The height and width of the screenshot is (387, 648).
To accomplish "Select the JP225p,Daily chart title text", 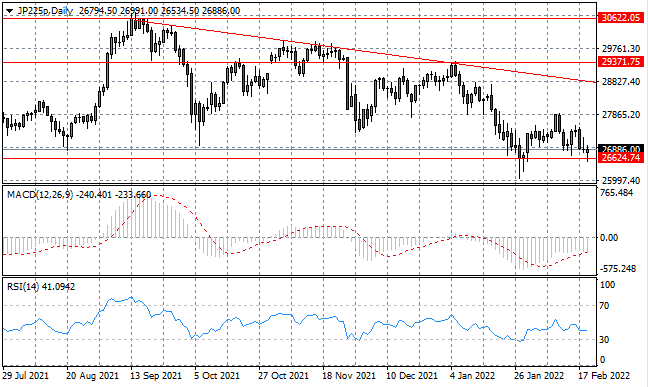I will [x=45, y=11].
